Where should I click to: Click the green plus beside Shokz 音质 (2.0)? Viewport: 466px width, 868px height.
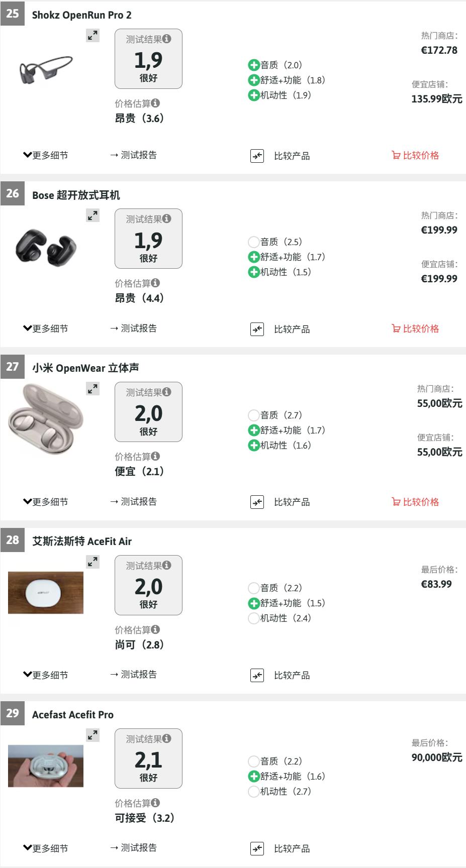pos(254,65)
